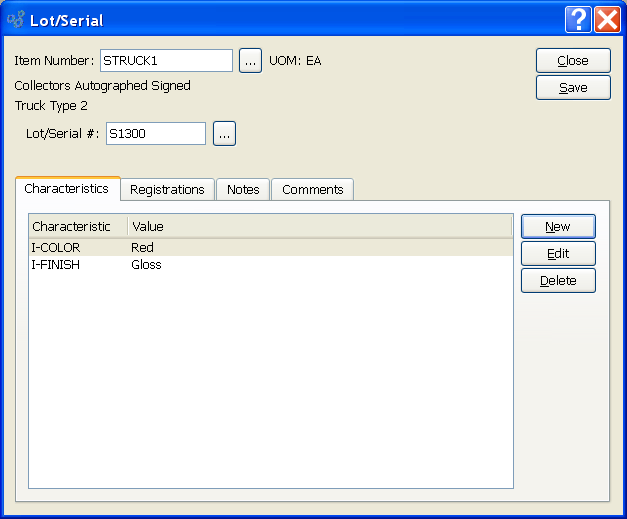Click the Lot/Serial window gears icon

click(16, 20)
